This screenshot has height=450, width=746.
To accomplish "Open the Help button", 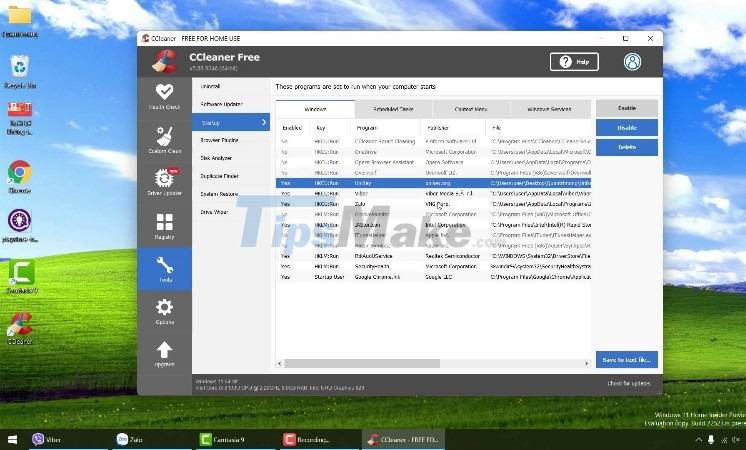I will pyautogui.click(x=574, y=62).
